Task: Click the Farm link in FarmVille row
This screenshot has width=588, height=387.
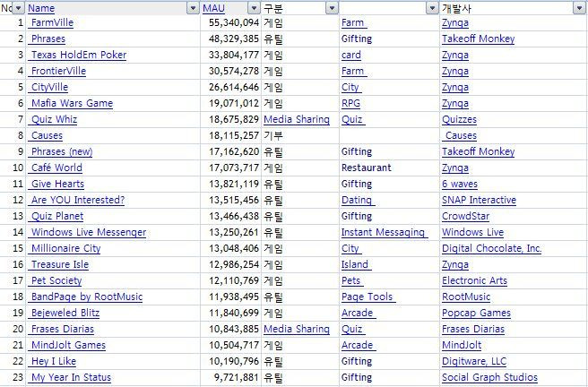Action: coord(353,23)
